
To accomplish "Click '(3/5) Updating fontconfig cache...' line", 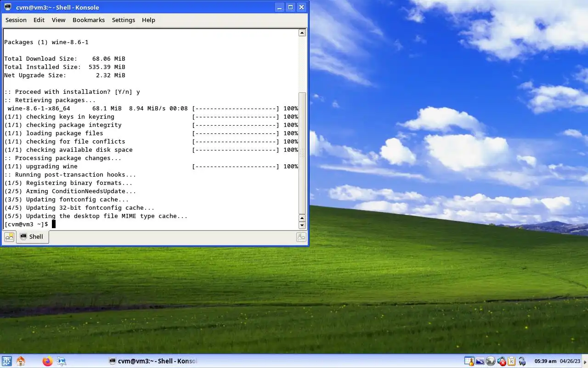I will 67,199.
